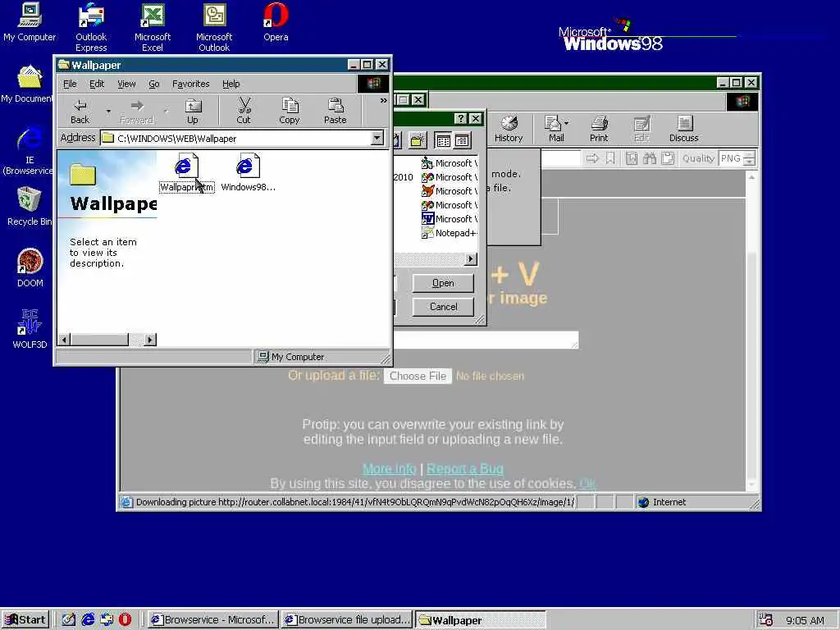The height and width of the screenshot is (630, 840).
Task: Click the file dialog help question mark button
Action: 461,118
